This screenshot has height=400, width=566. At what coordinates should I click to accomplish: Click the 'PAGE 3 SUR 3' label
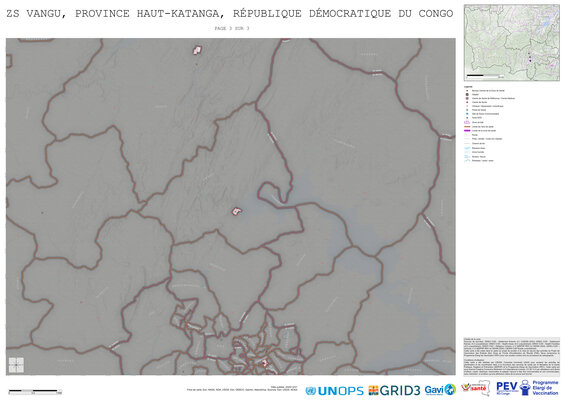point(232,28)
